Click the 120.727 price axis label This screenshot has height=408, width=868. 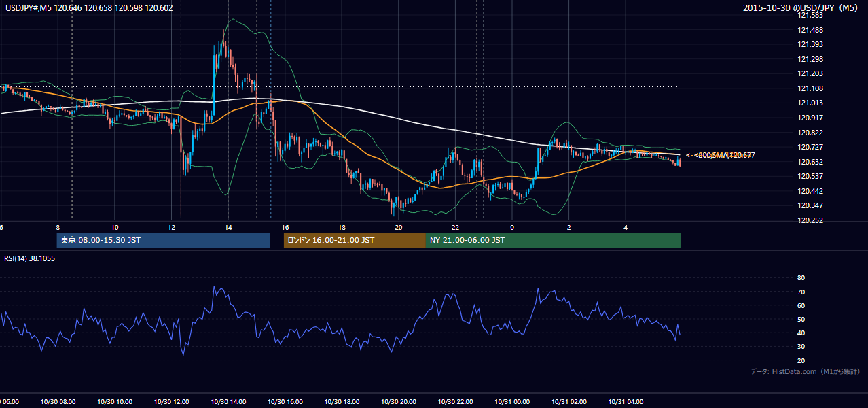coord(810,147)
